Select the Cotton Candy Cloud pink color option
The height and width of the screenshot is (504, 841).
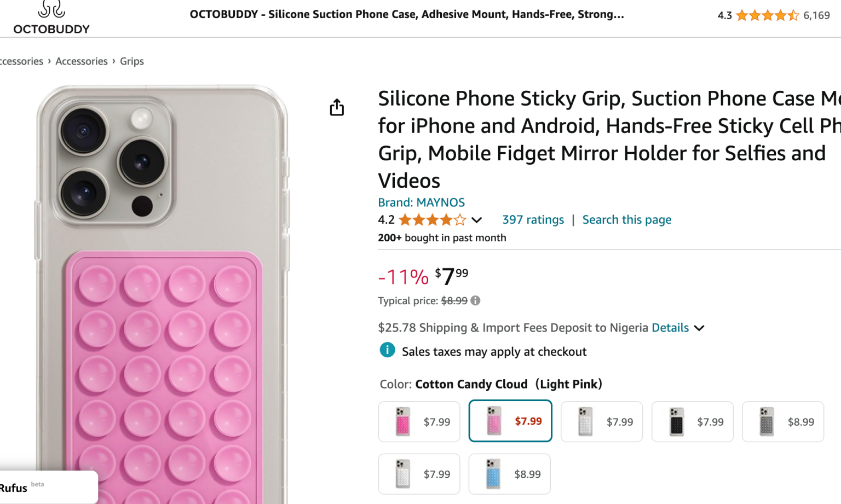click(x=510, y=421)
